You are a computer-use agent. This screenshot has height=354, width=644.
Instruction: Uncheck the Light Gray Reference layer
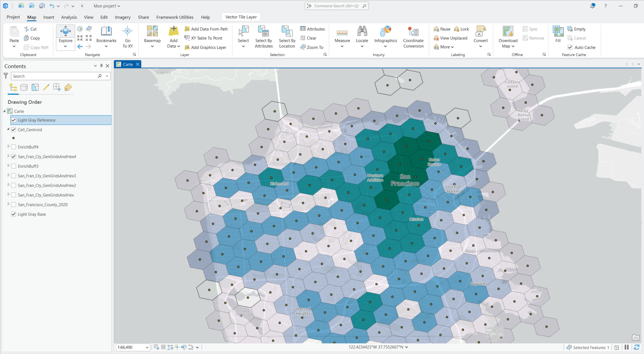click(x=13, y=120)
